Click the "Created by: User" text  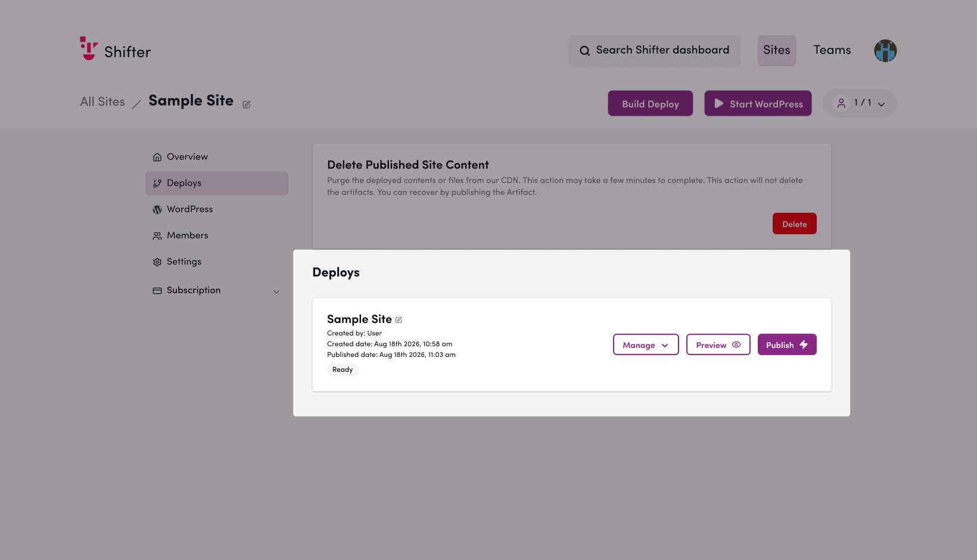[x=354, y=334]
